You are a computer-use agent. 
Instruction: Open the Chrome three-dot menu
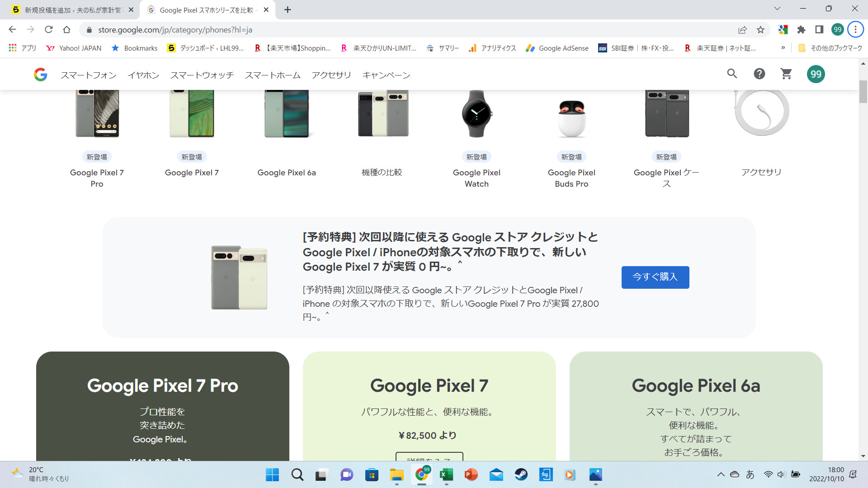tap(855, 29)
